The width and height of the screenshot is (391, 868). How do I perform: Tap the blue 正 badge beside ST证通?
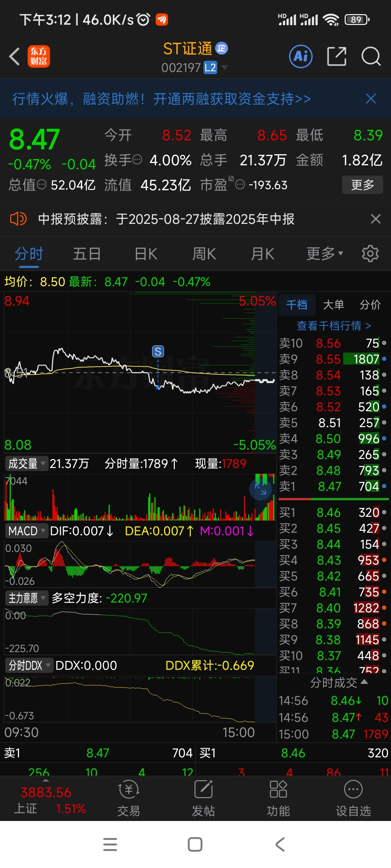click(x=222, y=48)
